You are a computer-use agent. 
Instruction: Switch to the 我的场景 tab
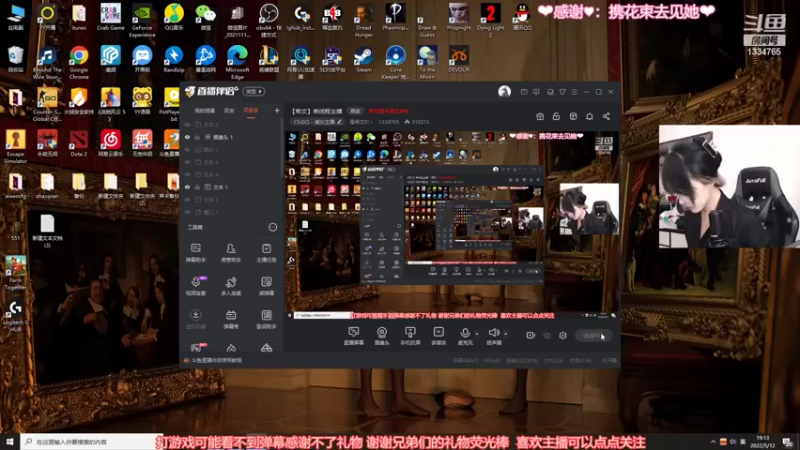click(205, 111)
